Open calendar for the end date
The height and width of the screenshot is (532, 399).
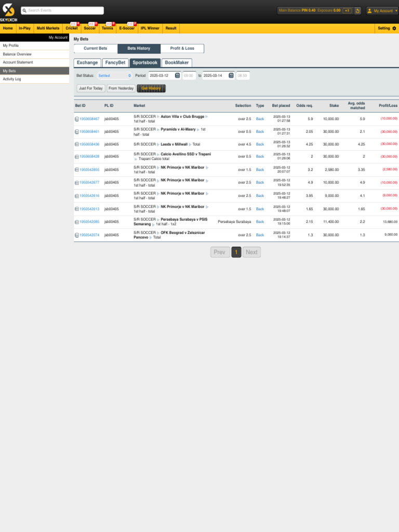coord(231,75)
